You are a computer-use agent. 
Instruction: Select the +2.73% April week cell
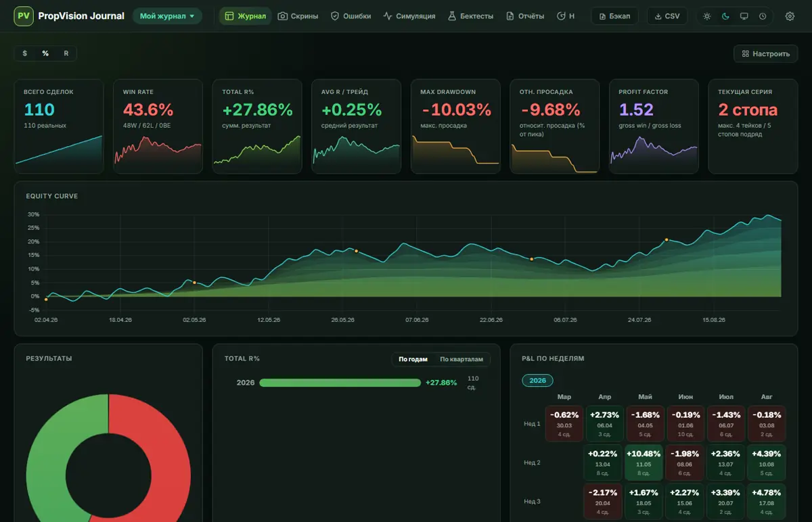tap(604, 424)
